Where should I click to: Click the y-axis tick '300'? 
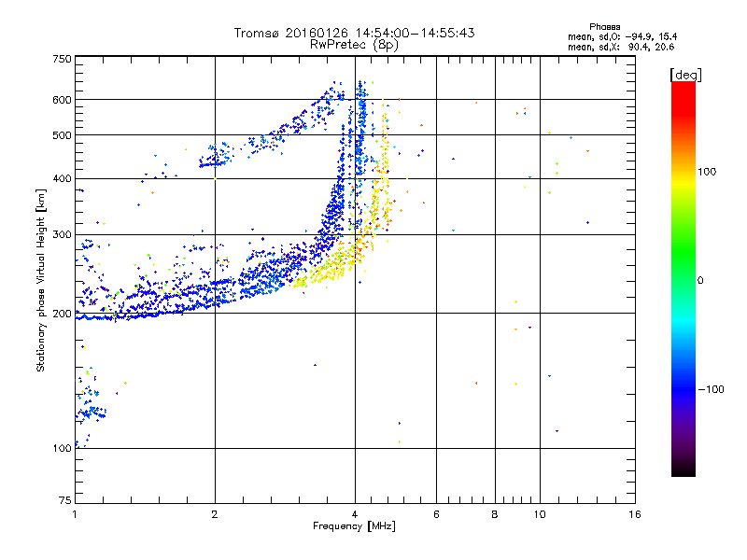(x=62, y=235)
